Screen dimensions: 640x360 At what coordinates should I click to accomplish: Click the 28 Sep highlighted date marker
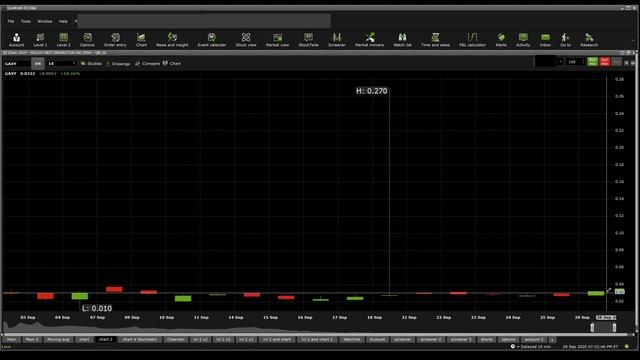(606, 317)
